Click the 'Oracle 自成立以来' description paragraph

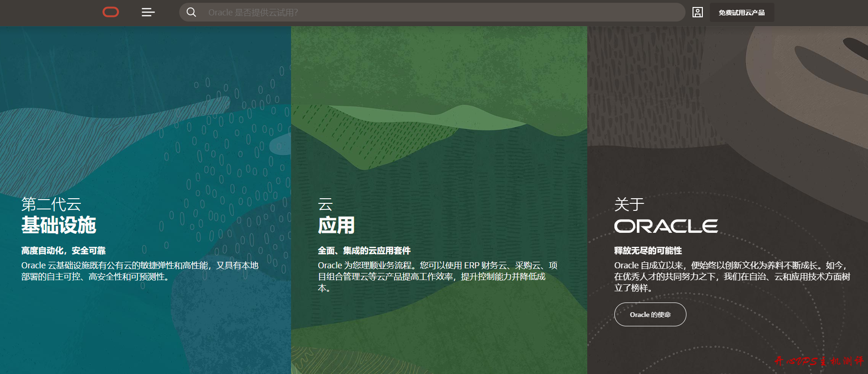[x=732, y=276]
